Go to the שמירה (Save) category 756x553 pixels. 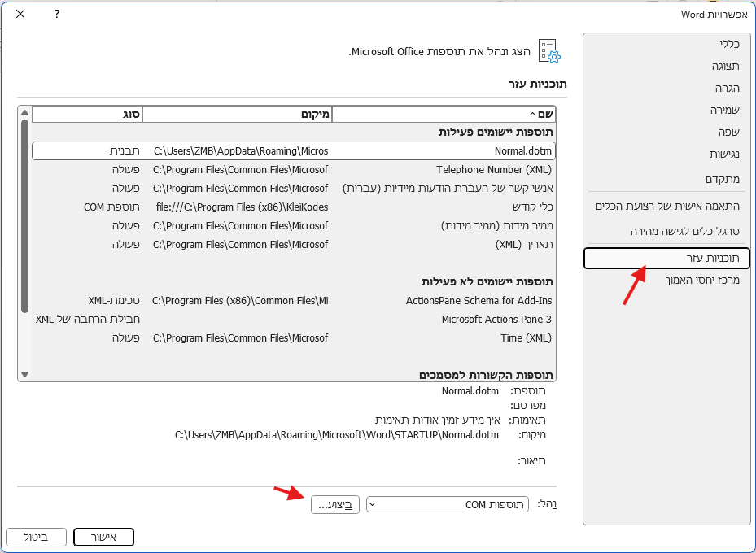click(x=723, y=110)
